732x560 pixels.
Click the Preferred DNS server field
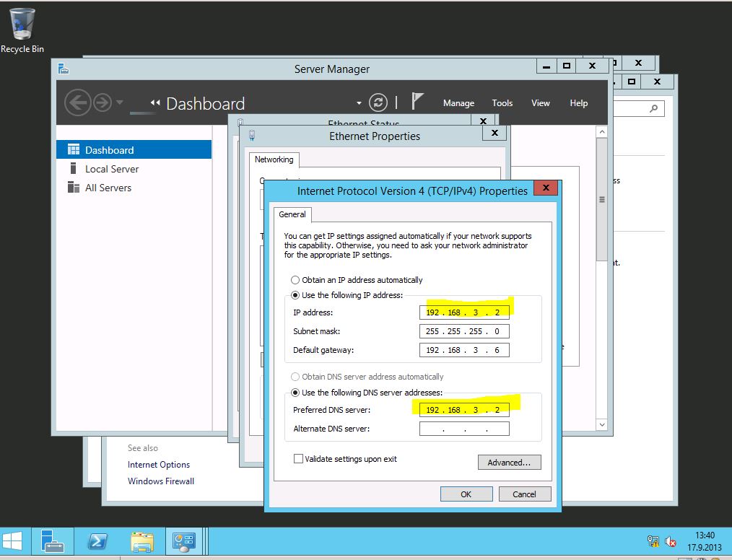(464, 410)
